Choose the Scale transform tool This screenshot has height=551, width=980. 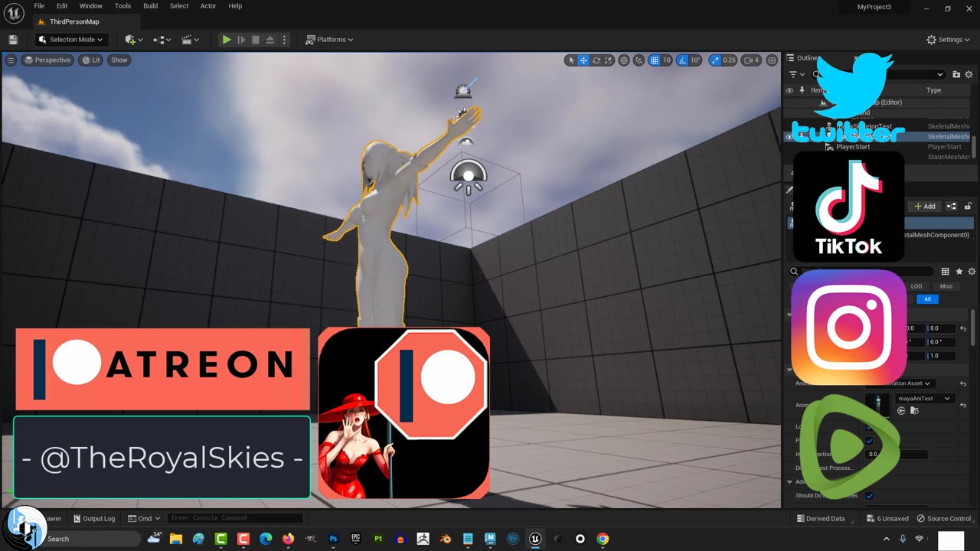click(608, 60)
